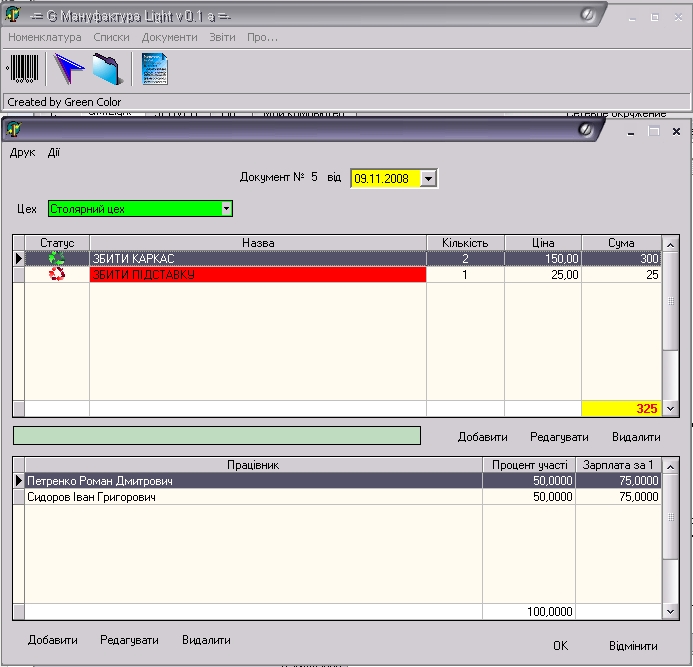Click Добавити button below workers table
This screenshot has height=667, width=693.
tap(53, 640)
